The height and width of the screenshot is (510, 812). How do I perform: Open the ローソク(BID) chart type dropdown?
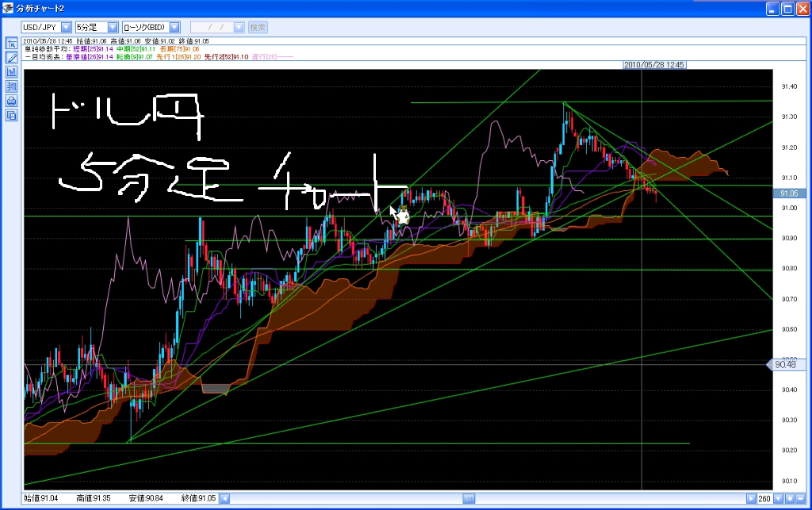pos(174,27)
